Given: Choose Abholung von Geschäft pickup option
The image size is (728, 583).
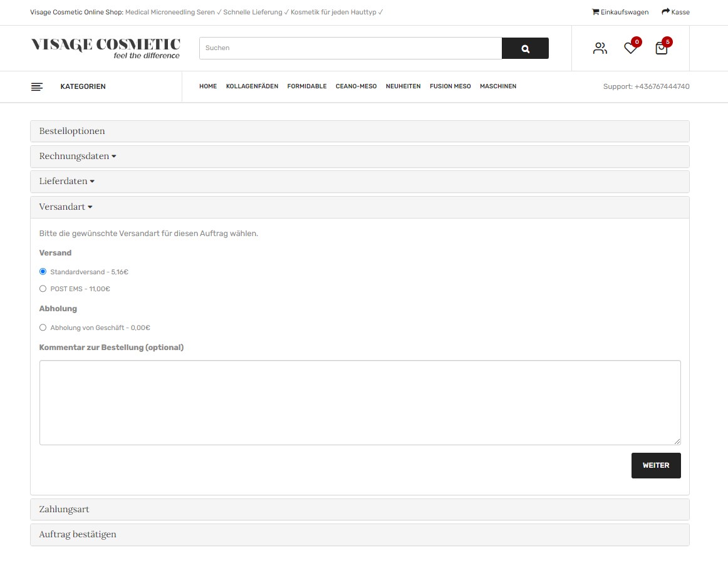Looking at the screenshot, I should (43, 328).
